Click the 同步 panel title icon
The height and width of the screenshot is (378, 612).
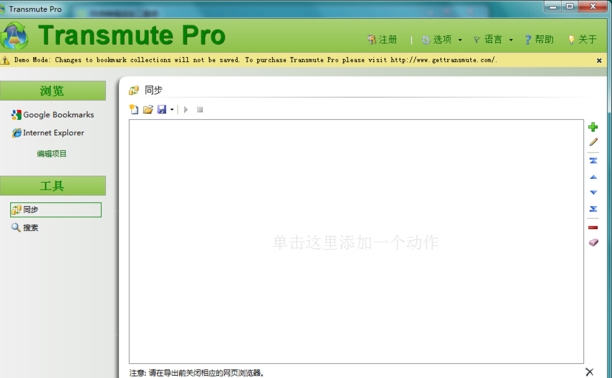click(x=134, y=90)
